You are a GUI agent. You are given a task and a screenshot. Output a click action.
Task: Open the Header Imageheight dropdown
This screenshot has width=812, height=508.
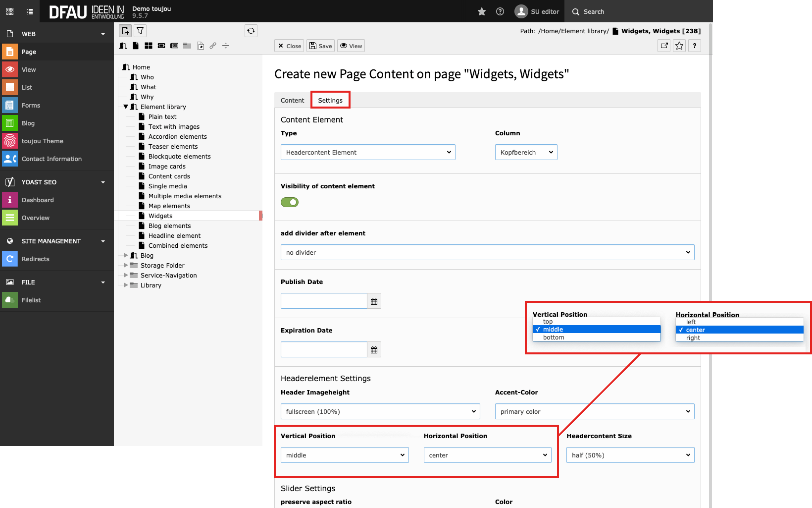[x=380, y=411]
